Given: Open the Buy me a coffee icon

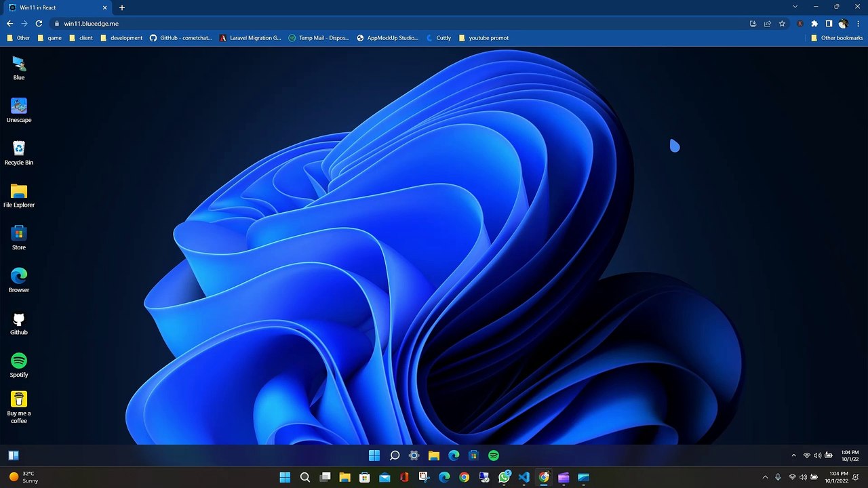Looking at the screenshot, I should [19, 407].
